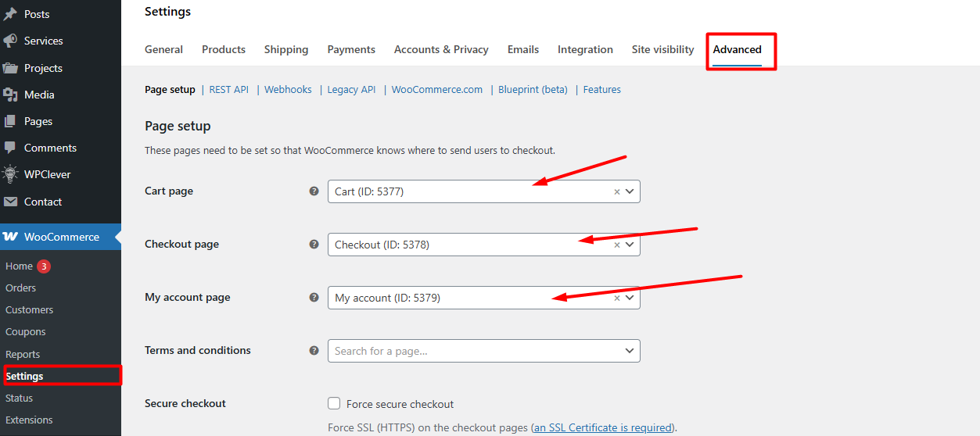Click help icon beside Cart page

[314, 191]
